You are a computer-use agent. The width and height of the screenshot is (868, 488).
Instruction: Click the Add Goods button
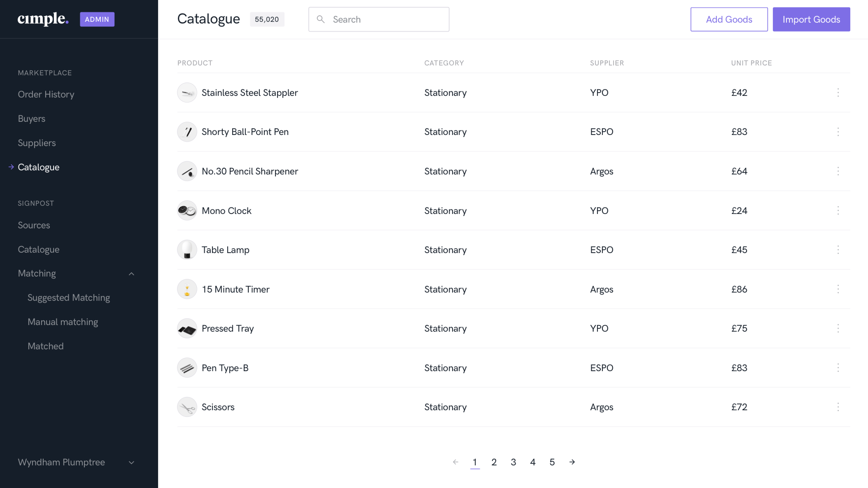(x=729, y=19)
